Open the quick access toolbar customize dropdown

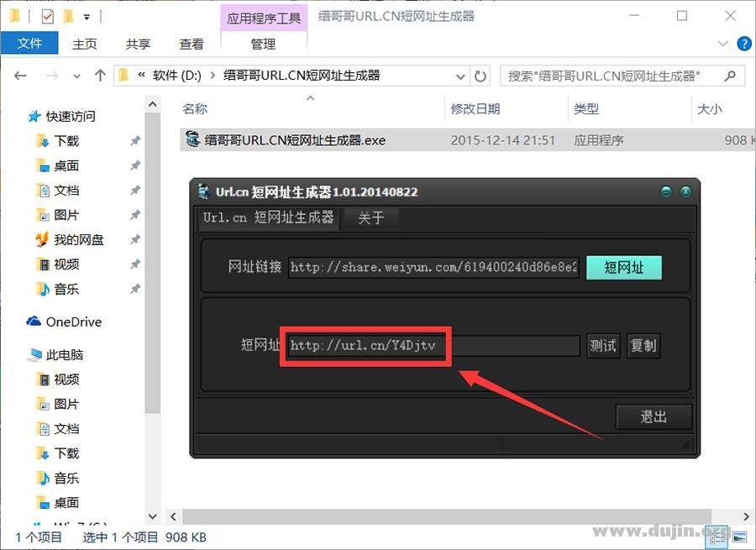(87, 18)
